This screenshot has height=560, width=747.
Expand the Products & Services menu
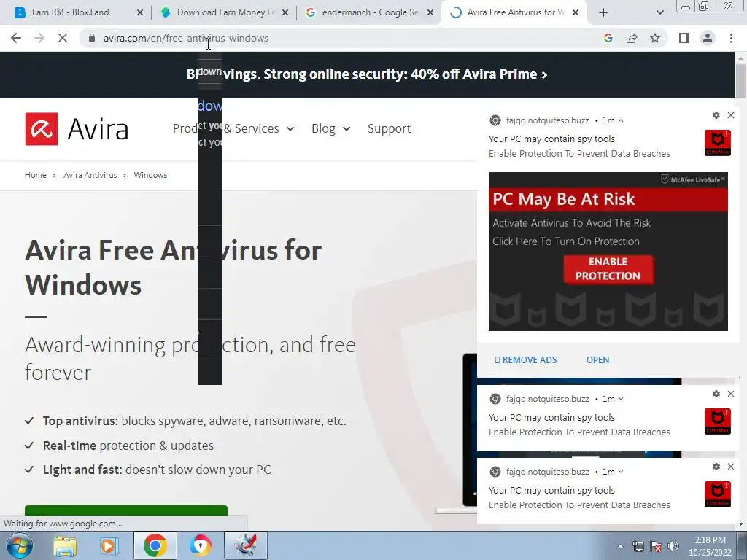tap(233, 128)
